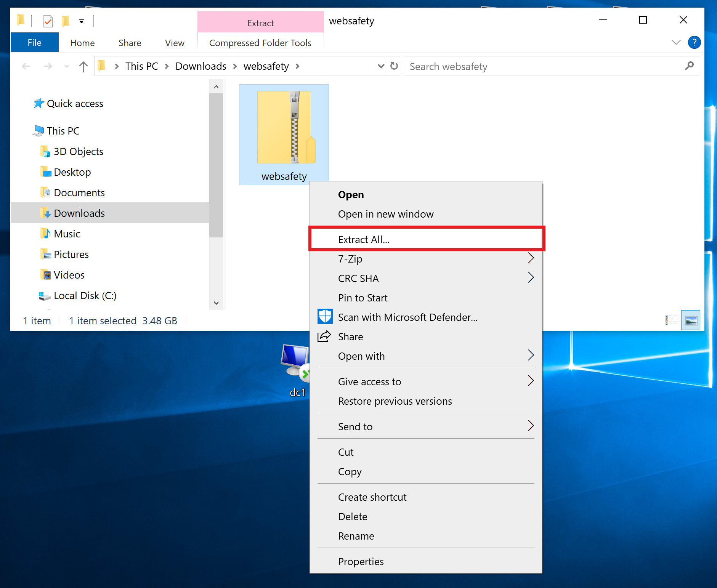Screen dimensions: 717x588
Task: Choose Cut from context menu
Action: [426, 452]
